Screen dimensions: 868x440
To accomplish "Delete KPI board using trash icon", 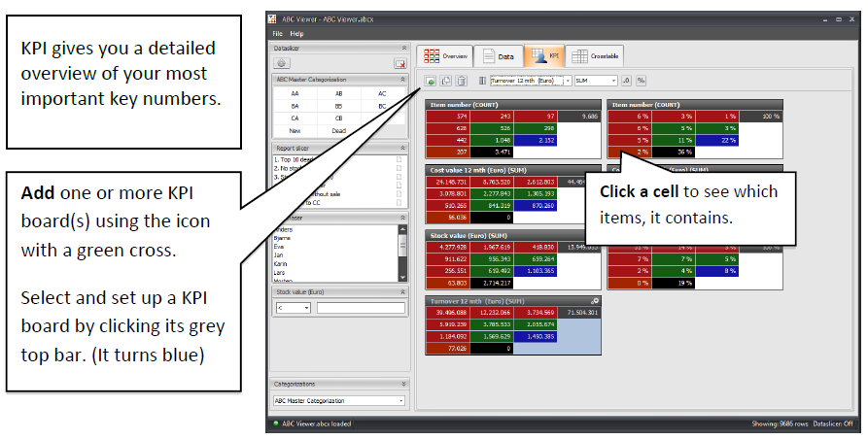I will [462, 81].
